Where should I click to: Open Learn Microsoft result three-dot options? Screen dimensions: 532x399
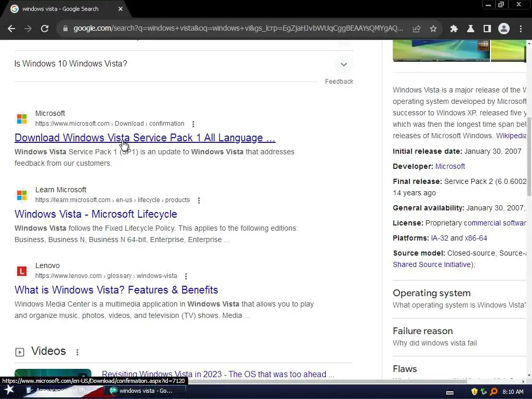point(199,201)
